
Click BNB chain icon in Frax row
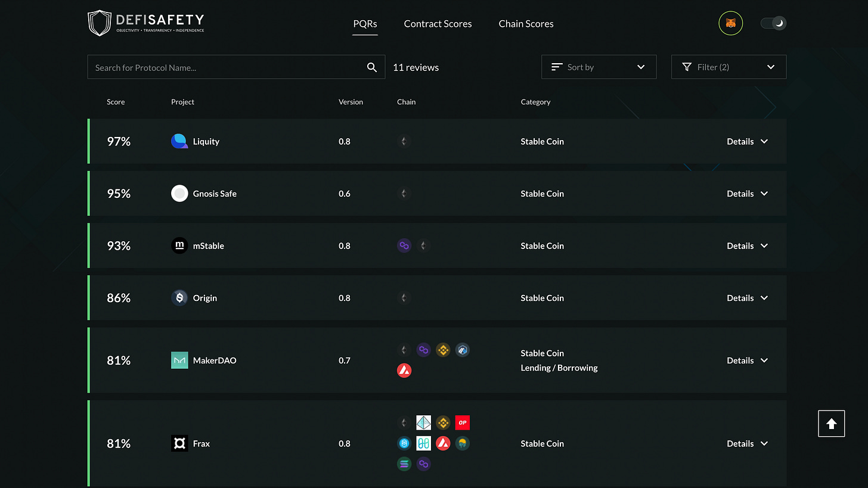443,423
